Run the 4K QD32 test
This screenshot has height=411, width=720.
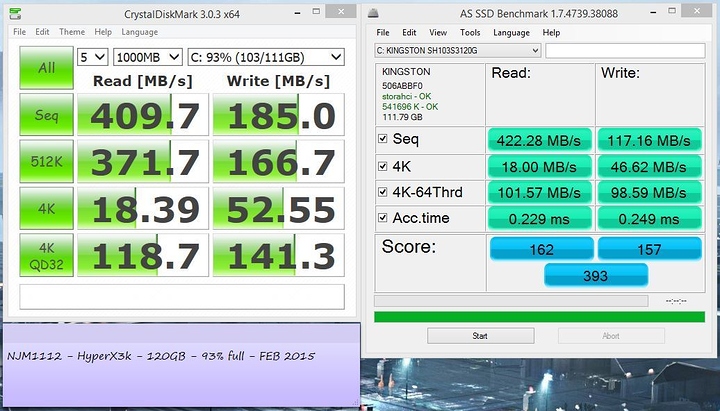(x=45, y=257)
